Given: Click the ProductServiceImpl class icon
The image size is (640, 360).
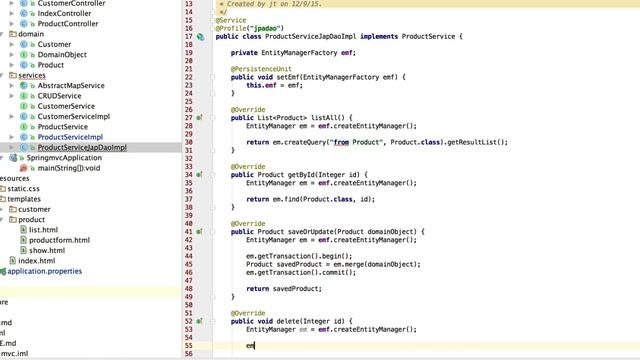Looking at the screenshot, I should [x=24, y=137].
